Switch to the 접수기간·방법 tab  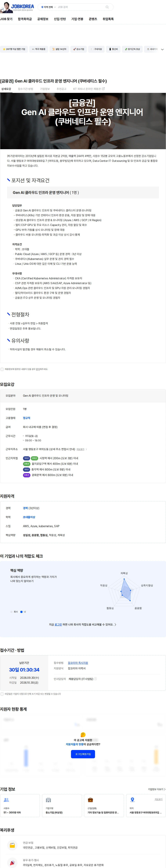pos(26,89)
